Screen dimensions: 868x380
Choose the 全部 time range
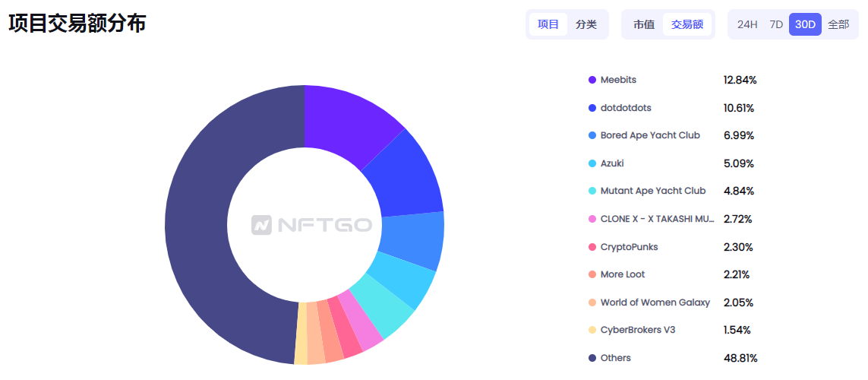click(838, 24)
